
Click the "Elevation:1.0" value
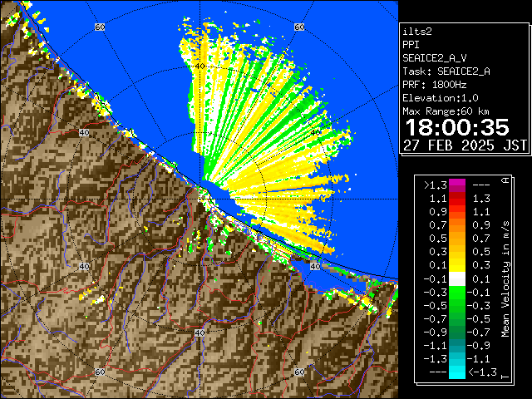tap(441, 98)
